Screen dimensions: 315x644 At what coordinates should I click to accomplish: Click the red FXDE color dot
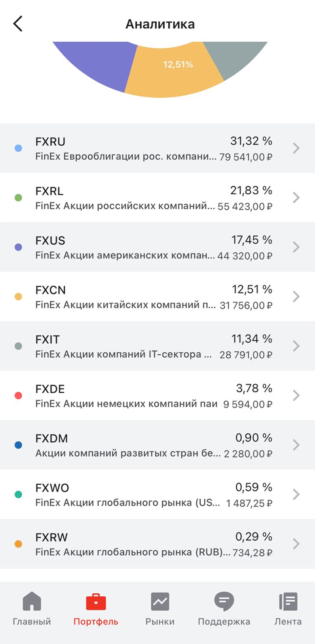click(18, 396)
